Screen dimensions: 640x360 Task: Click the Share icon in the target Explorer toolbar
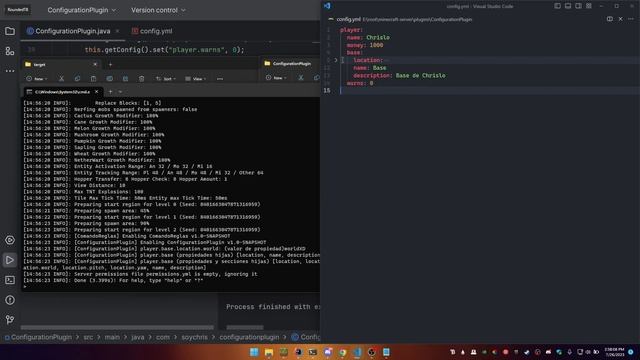[x=125, y=78]
